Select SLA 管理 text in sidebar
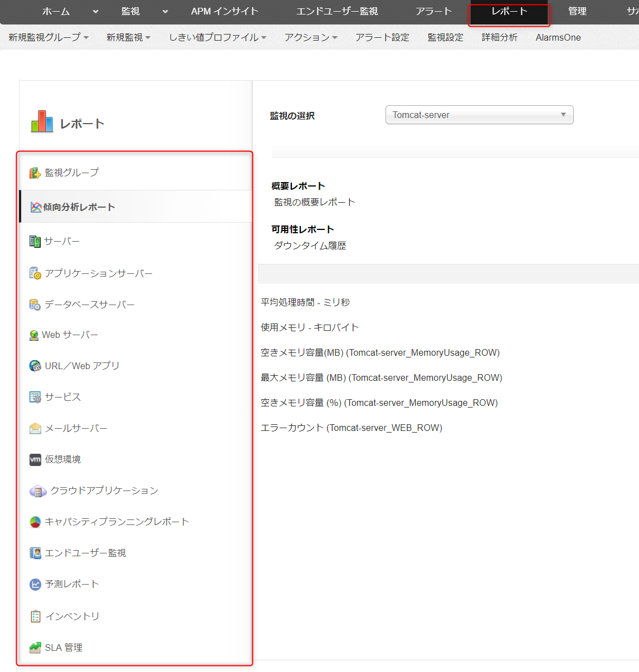The width and height of the screenshot is (639, 672). point(64,648)
